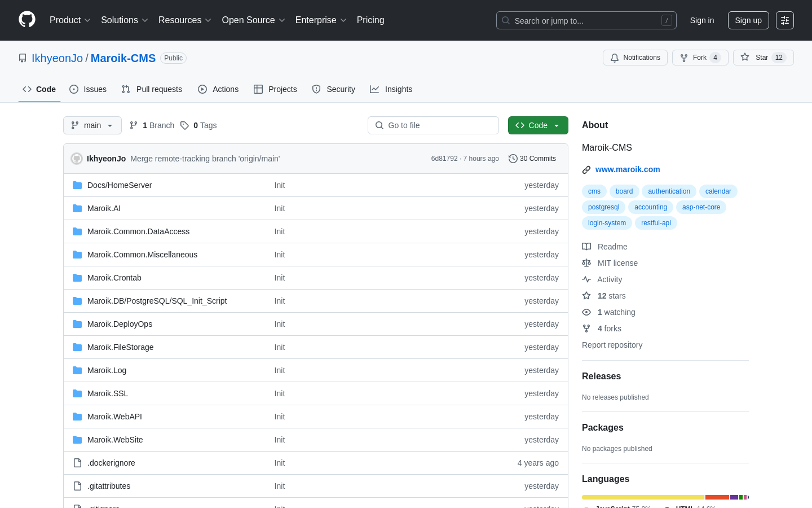Switch to the Security tab
This screenshot has height=508, width=812.
[334, 89]
